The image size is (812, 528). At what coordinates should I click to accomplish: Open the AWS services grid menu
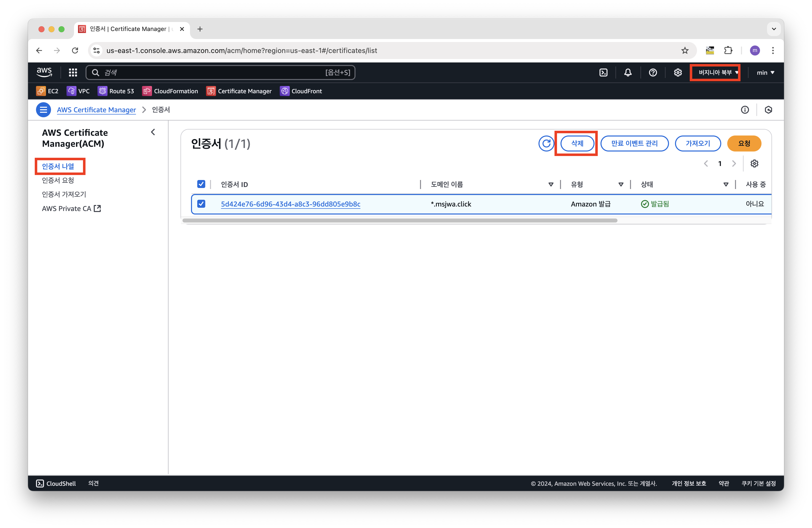point(73,72)
